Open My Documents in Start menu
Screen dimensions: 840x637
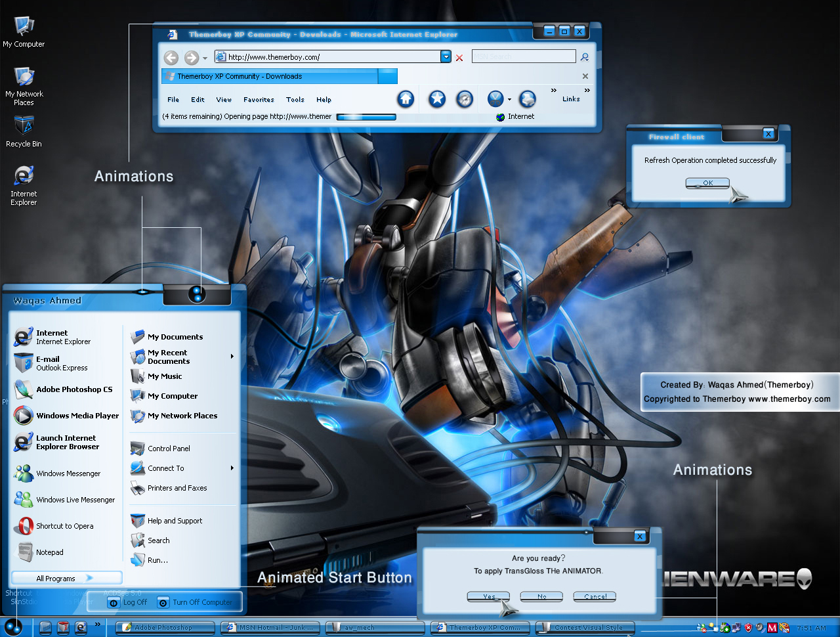click(167, 337)
